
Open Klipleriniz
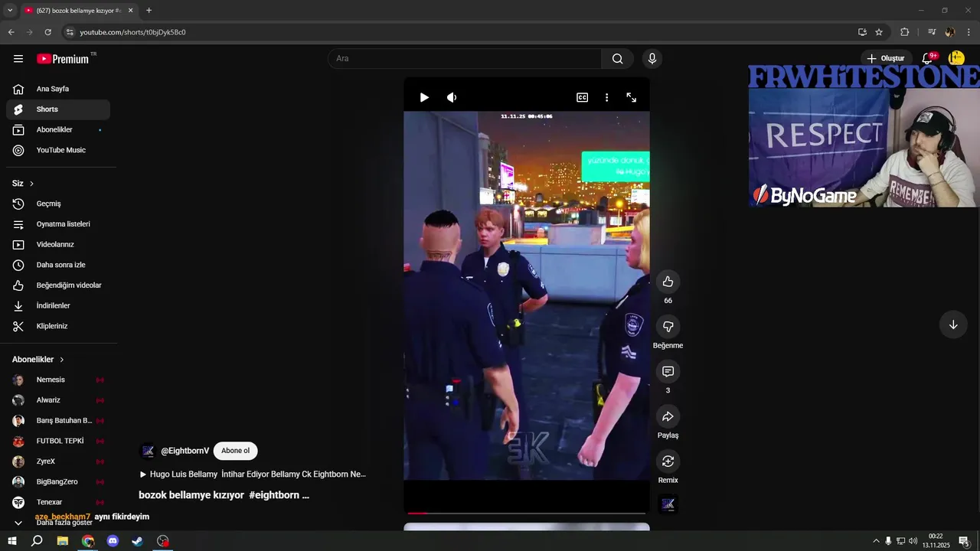click(58, 326)
